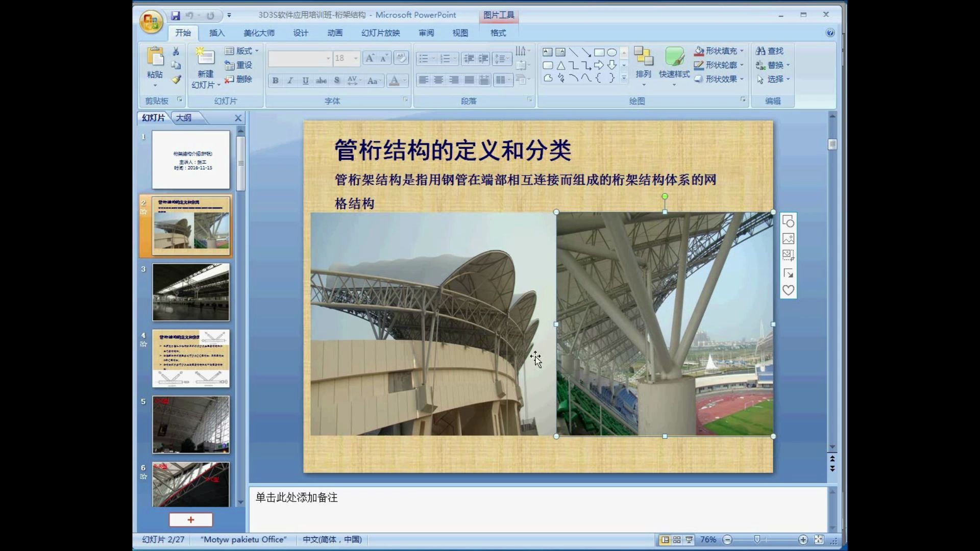Select slide 3 thumbnail in the slide pane
The image size is (980, 551).
[x=190, y=292]
